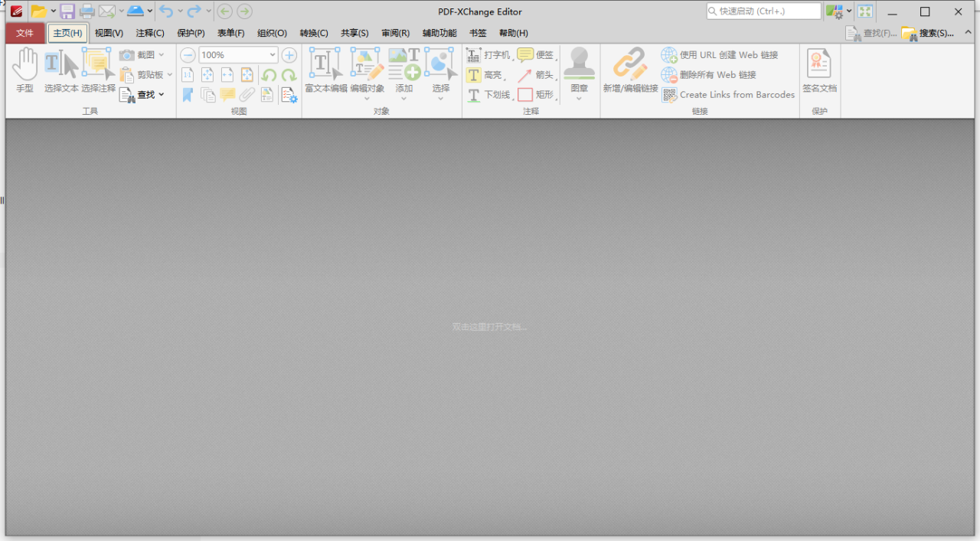Click Undo in the quick access toolbar

point(165,11)
